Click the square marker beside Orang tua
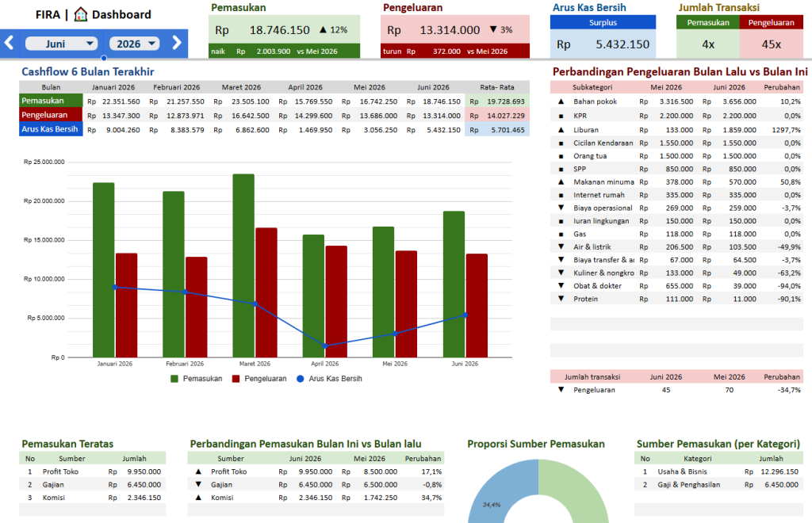Viewport: 812px width, 523px height. [x=561, y=156]
